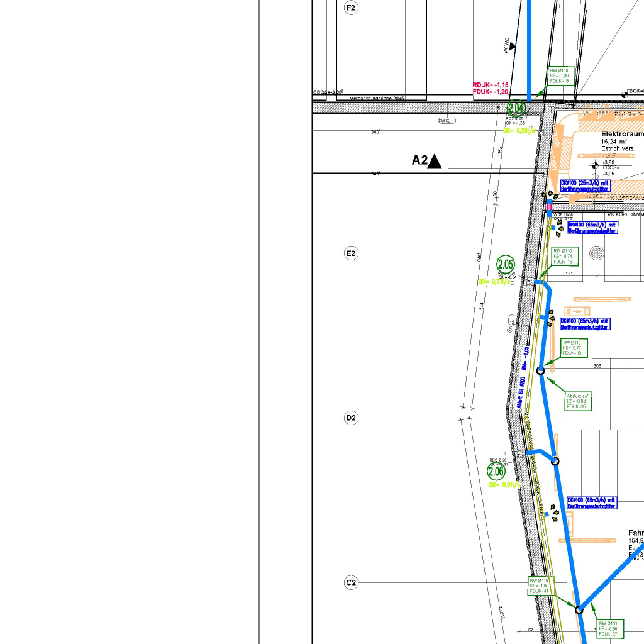Click the Elektroraum room title
This screenshot has height=644, width=644.
[622, 135]
